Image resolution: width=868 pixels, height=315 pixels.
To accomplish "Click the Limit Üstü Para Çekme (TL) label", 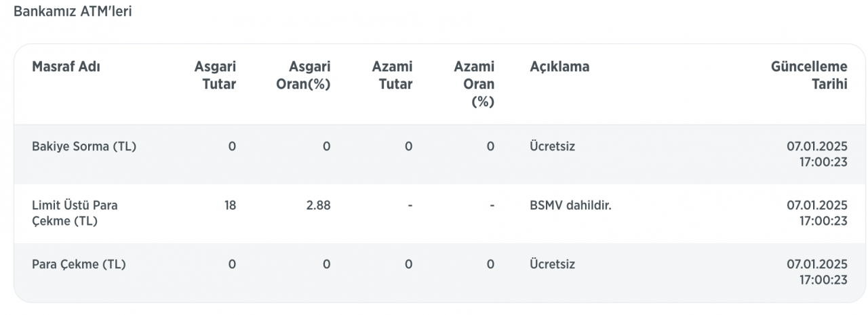I will click(75, 213).
